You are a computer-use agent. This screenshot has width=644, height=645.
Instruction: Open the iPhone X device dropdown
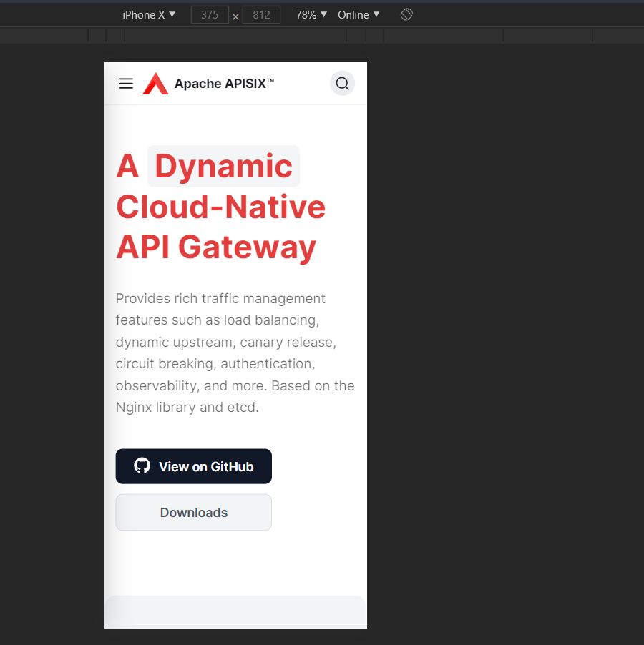[x=149, y=15]
